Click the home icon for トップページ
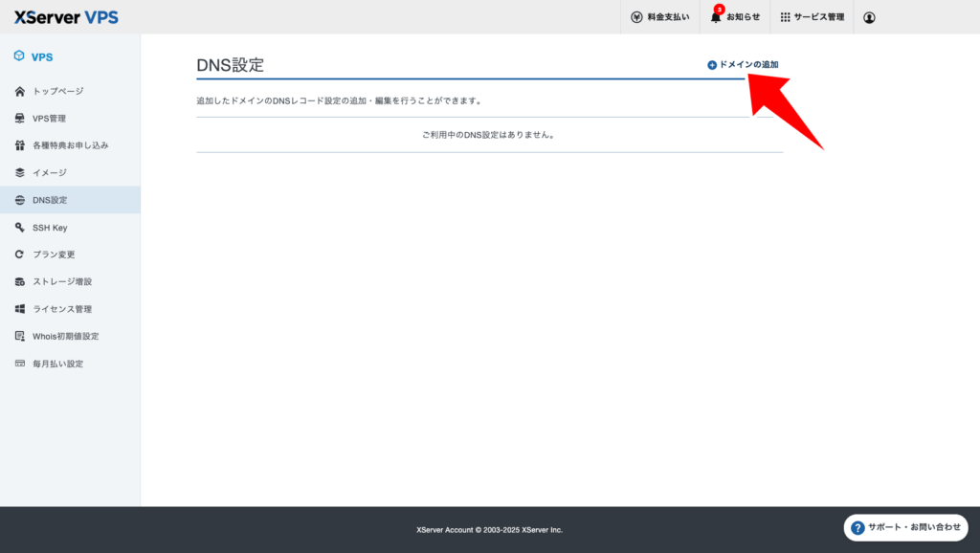Screen dimensions: 980x553 20,91
